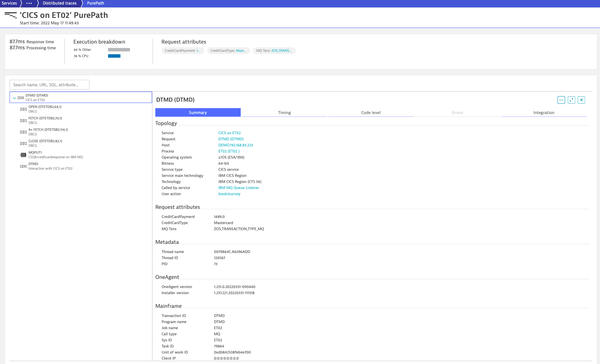
Task: Open the CICS on ET02 service link
Action: tap(229, 133)
